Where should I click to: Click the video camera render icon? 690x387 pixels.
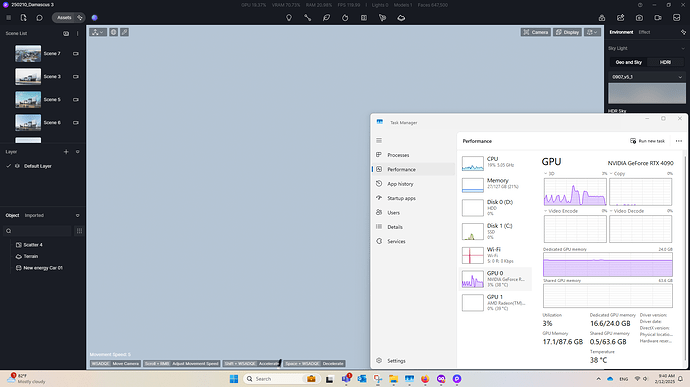[657, 18]
